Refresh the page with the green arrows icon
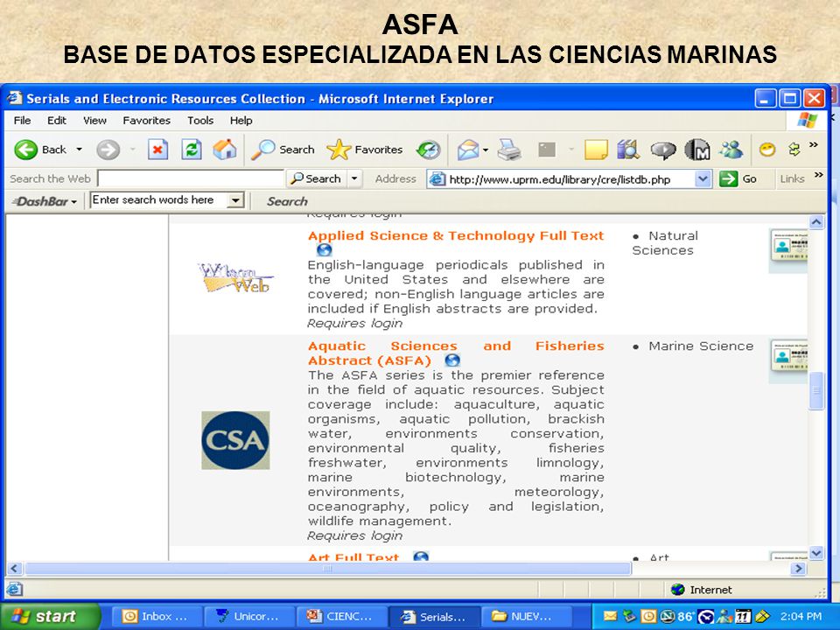The width and height of the screenshot is (840, 630). pos(192,150)
